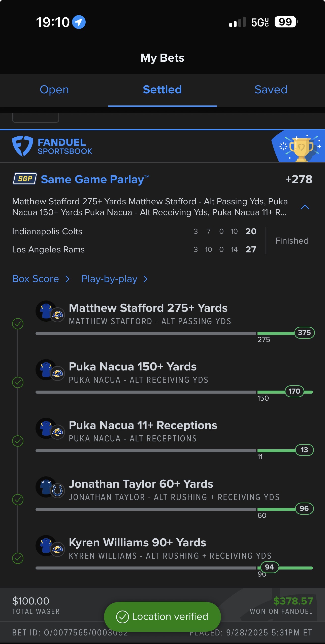Switch to the Saved bets tab
Screen dimensions: 325x644
pyautogui.click(x=271, y=90)
